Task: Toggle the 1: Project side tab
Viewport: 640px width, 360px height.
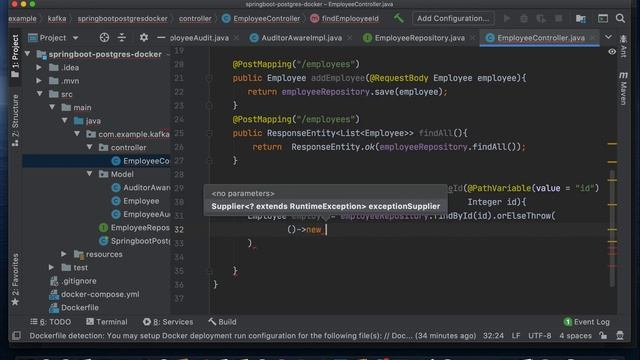Action: [x=15, y=56]
